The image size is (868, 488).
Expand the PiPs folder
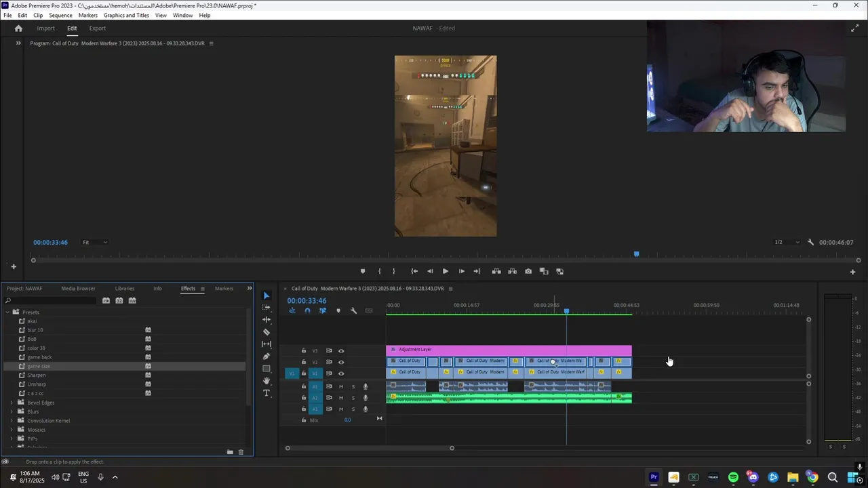[12, 439]
